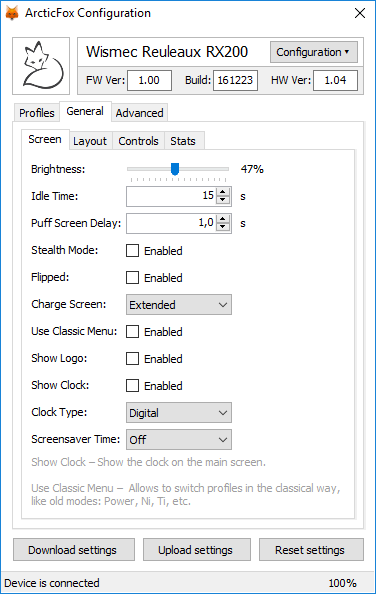376x594 pixels.
Task: Increase Idle Time with up arrow
Action: (x=223, y=192)
